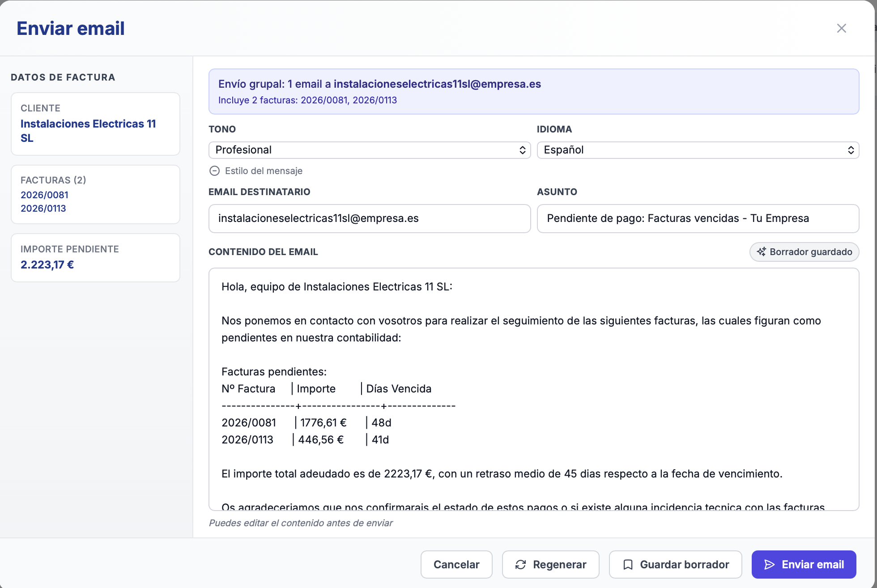Click the 'Hola, equipo de Instalaciones' greeting line
Image resolution: width=877 pixels, height=588 pixels.
point(337,287)
